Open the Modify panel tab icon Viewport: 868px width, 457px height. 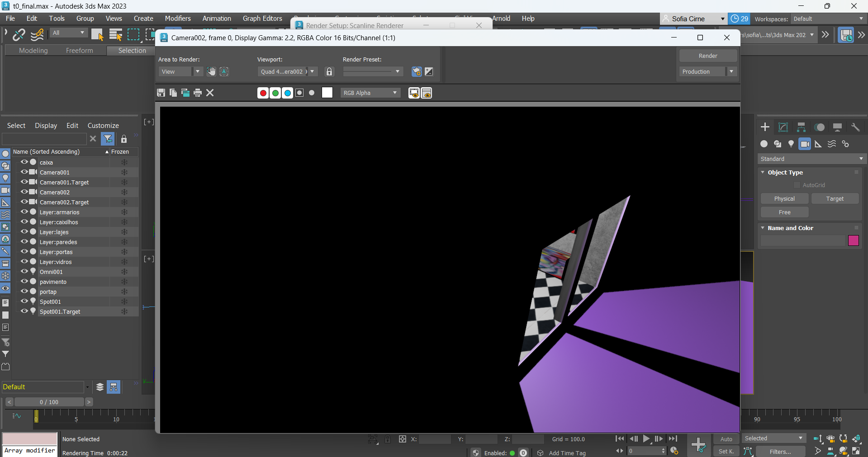pyautogui.click(x=783, y=127)
